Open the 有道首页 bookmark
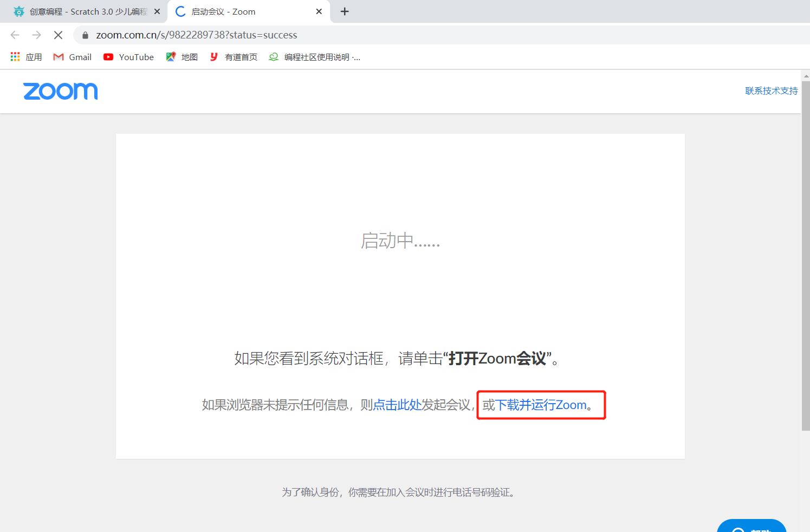 [x=234, y=57]
